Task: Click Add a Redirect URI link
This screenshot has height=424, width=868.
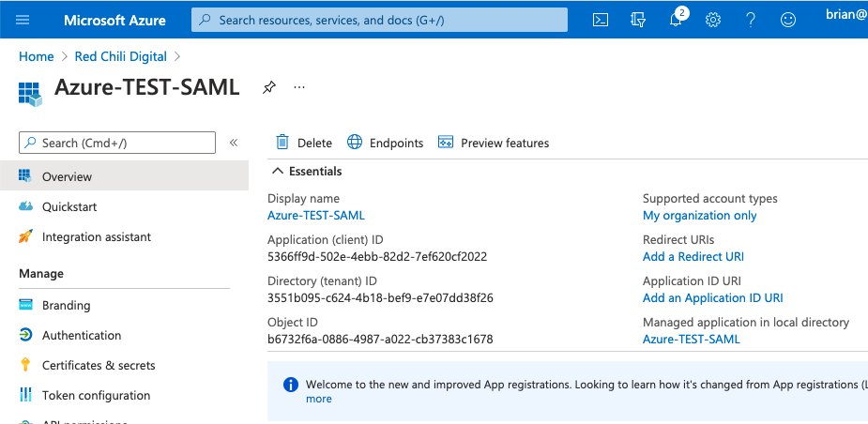Action: tap(693, 256)
